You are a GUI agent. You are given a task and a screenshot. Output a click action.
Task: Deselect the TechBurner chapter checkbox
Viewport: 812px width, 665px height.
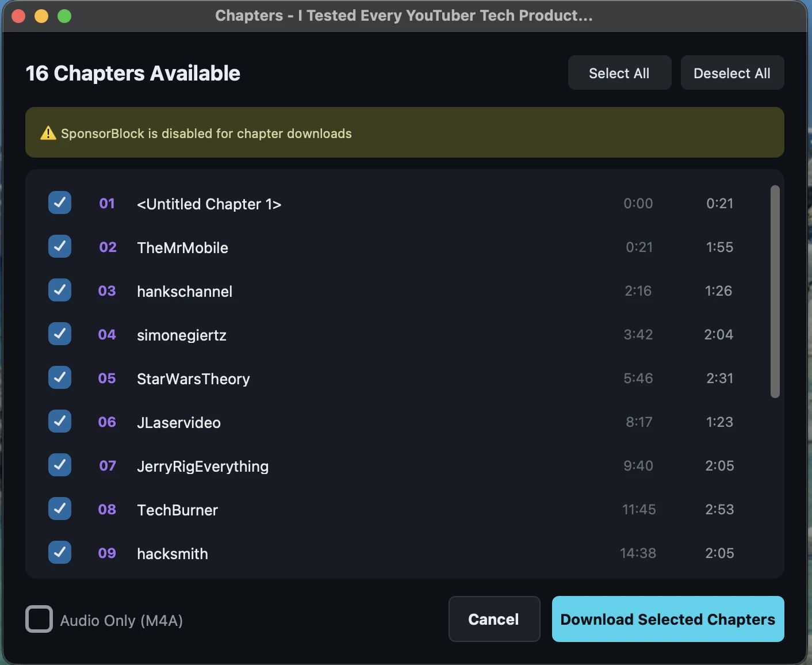pyautogui.click(x=60, y=509)
